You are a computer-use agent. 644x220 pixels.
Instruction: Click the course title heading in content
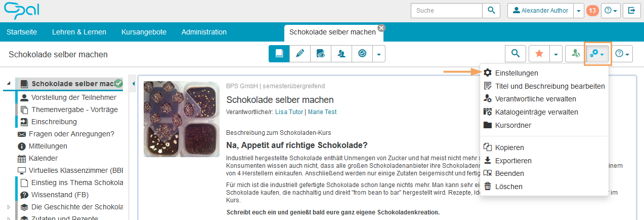[x=280, y=99]
